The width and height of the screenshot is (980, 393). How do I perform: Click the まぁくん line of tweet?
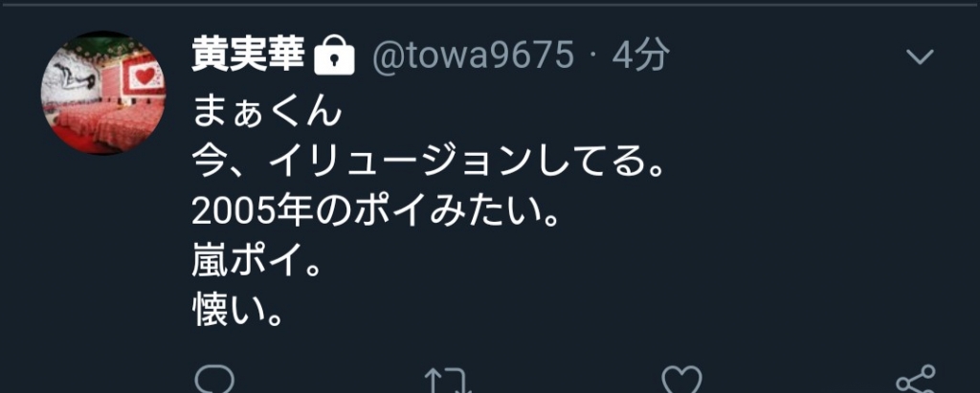(x=267, y=113)
